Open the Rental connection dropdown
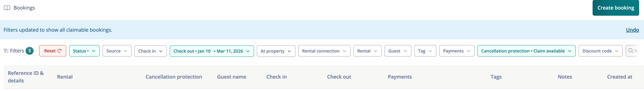Screen dimensions: 644x91 [x=324, y=51]
